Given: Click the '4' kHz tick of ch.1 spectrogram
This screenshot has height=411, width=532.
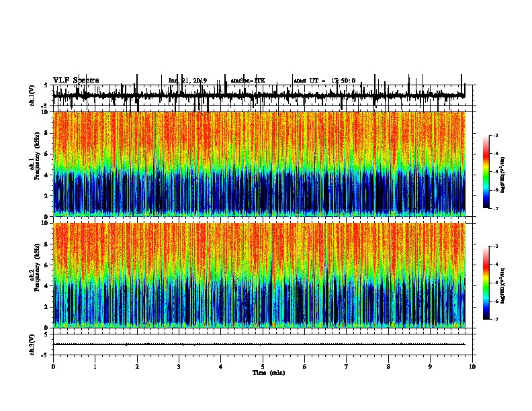Looking at the screenshot, I should tap(46, 175).
